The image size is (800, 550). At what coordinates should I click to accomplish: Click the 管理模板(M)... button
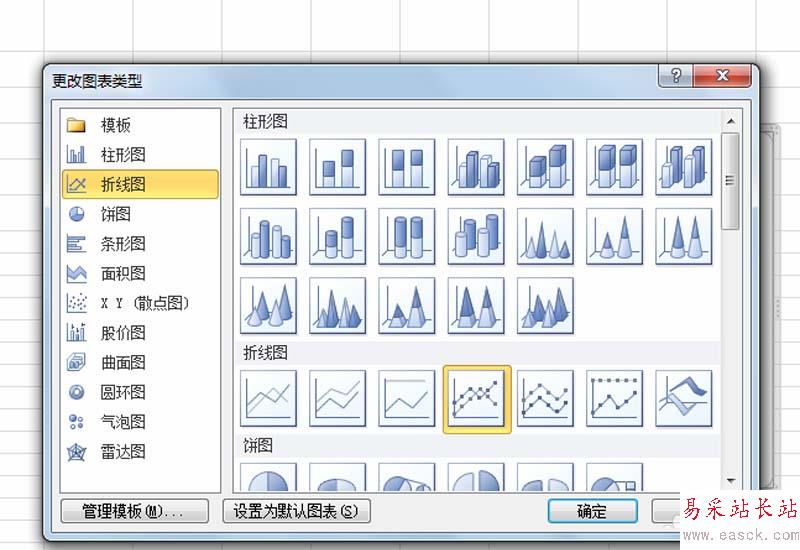tap(135, 511)
